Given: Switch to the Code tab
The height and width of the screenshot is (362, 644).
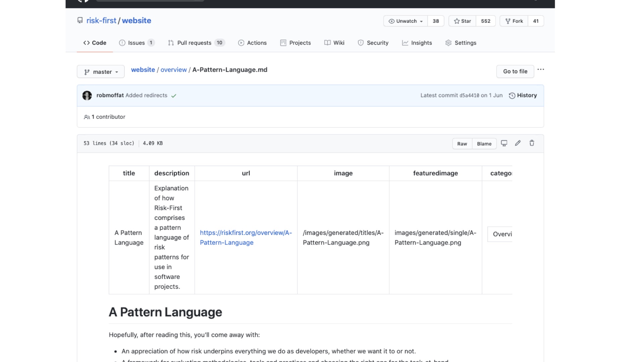Looking at the screenshot, I should [x=95, y=43].
